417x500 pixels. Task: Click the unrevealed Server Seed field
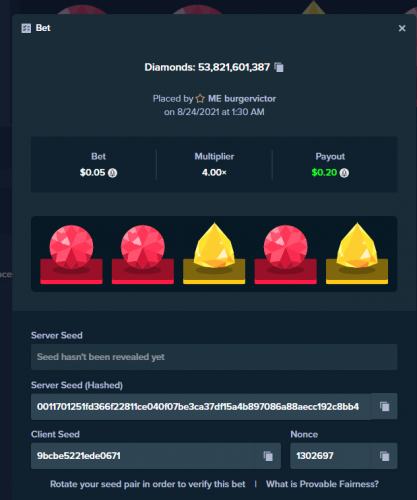(x=214, y=357)
